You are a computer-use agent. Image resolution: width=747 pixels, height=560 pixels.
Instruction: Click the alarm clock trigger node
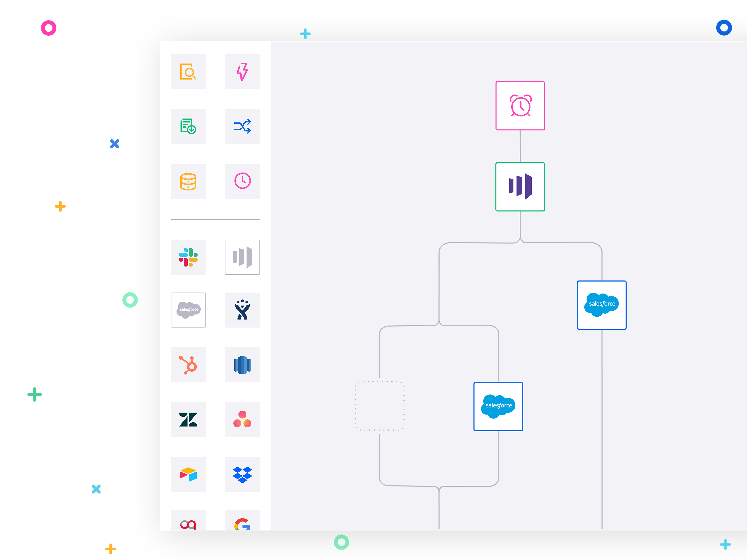coord(520,106)
